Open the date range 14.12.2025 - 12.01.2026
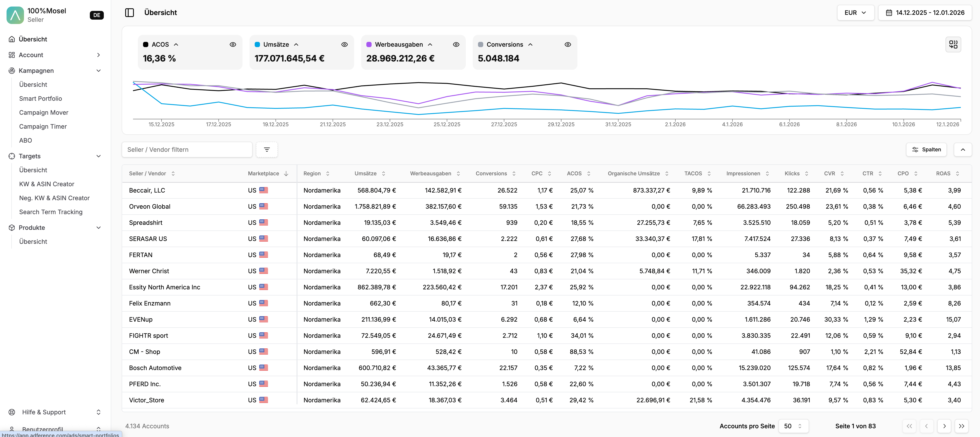This screenshot has width=980, height=437. click(925, 13)
